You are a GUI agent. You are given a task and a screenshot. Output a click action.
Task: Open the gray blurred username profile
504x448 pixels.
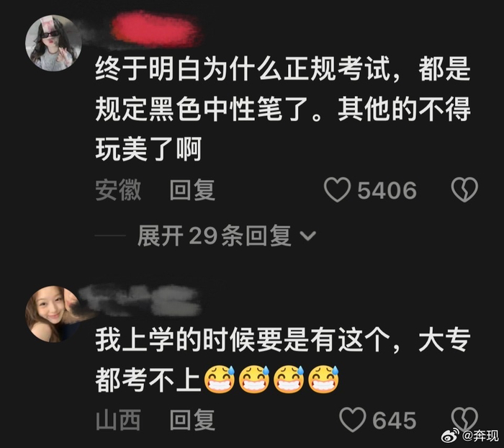[140, 300]
